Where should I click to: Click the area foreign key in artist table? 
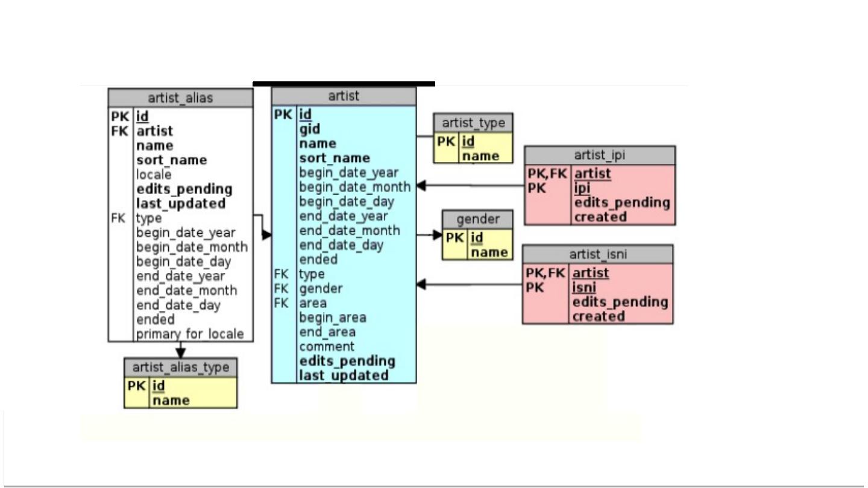tap(312, 303)
